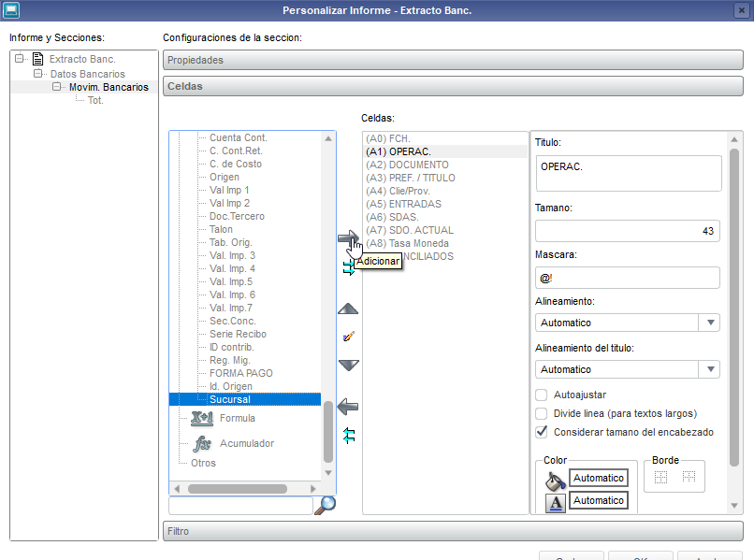Select the Acumulador item label
Screen dimensions: 754x560
(x=247, y=443)
